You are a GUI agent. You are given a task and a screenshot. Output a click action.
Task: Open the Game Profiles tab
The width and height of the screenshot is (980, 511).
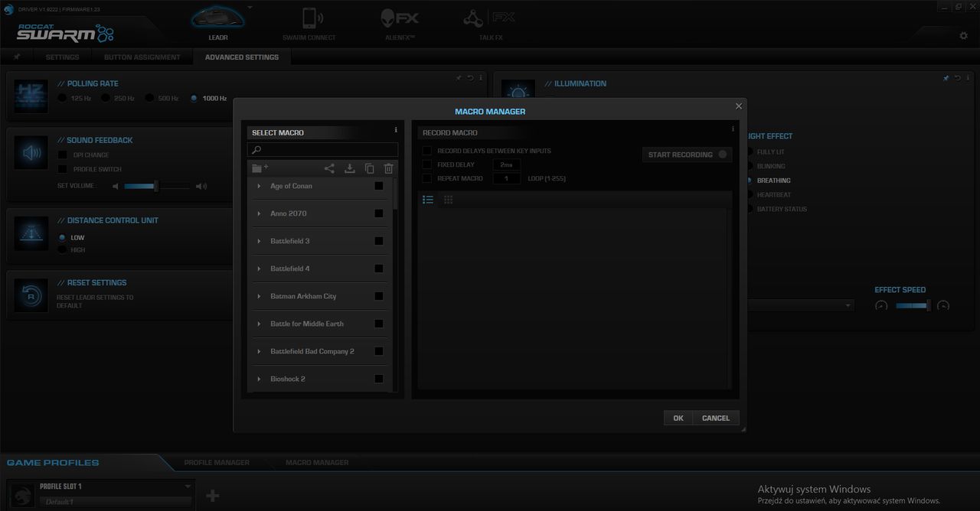click(x=53, y=463)
